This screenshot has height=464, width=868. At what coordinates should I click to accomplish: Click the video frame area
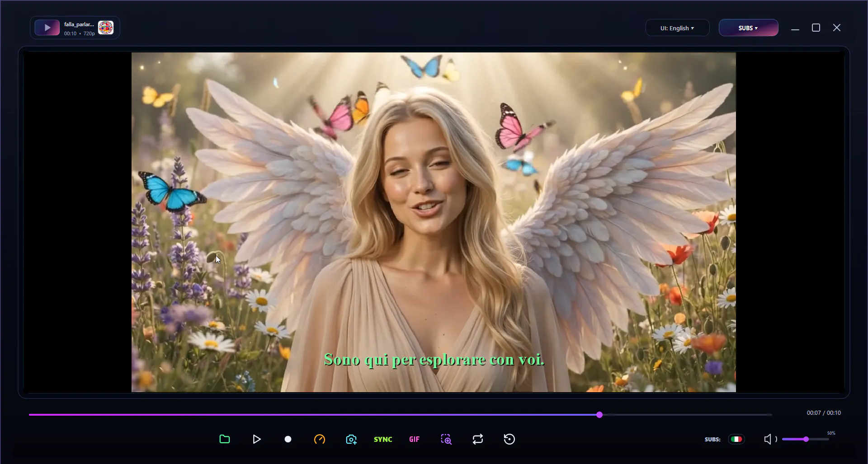pos(434,222)
